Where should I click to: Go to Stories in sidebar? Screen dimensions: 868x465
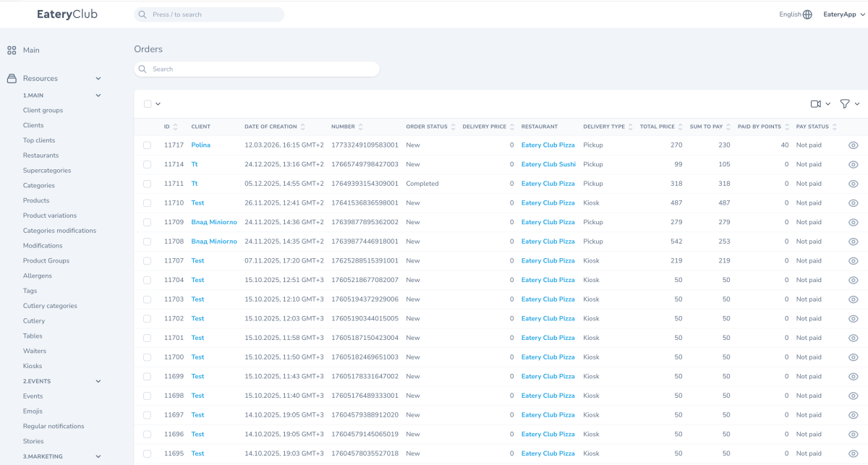(x=33, y=441)
